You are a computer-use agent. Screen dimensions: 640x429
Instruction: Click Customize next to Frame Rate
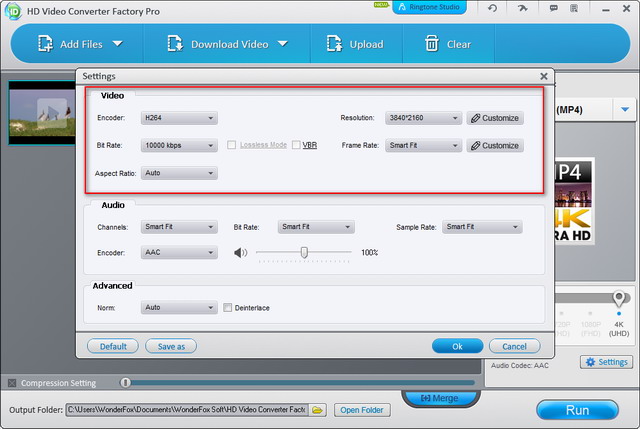pos(494,145)
